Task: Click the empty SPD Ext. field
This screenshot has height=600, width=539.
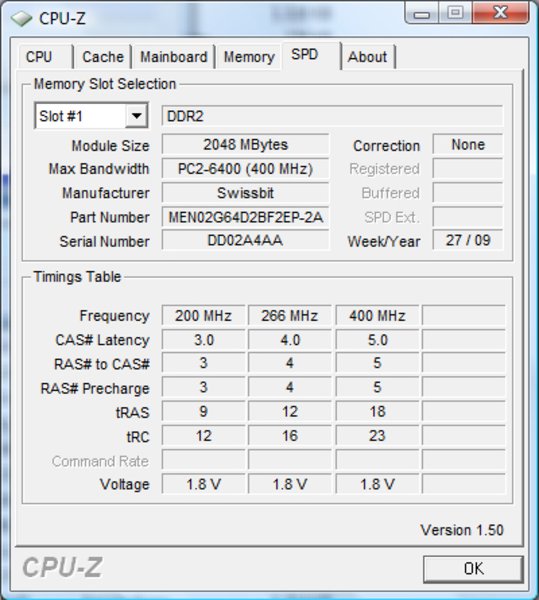Action: [x=467, y=217]
